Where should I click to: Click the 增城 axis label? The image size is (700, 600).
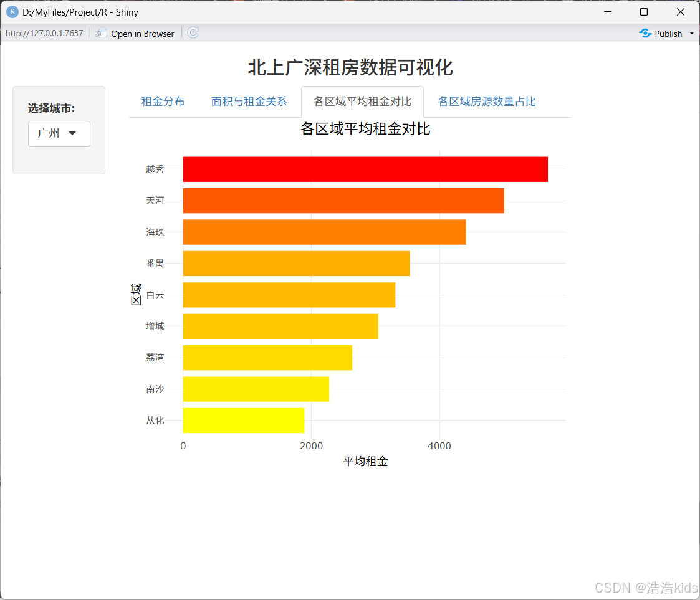pyautogui.click(x=155, y=326)
